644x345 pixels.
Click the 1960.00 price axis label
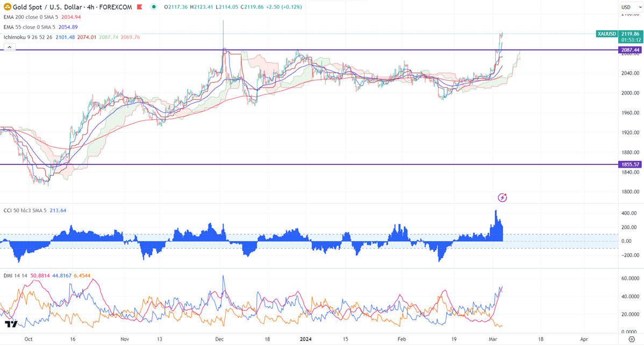(x=631, y=112)
